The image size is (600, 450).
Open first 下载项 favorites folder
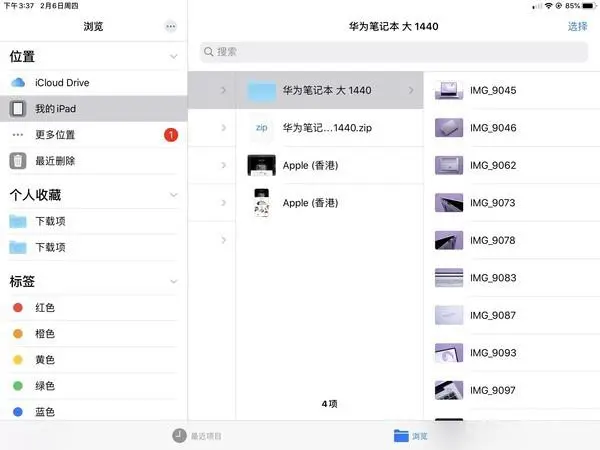coord(94,221)
